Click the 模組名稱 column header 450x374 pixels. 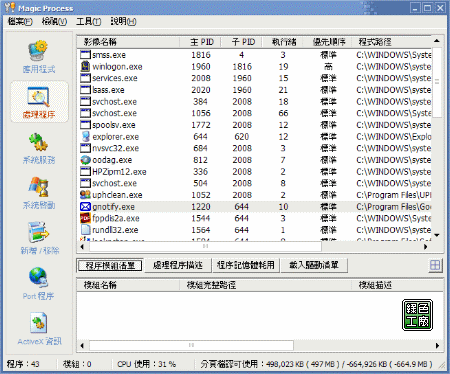point(128,285)
